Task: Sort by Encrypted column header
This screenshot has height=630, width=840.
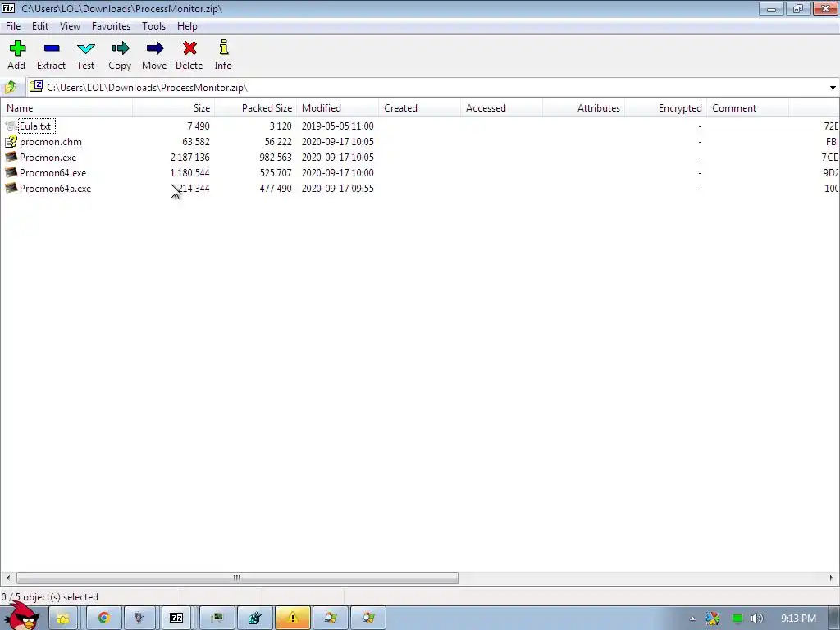Action: coord(665,107)
